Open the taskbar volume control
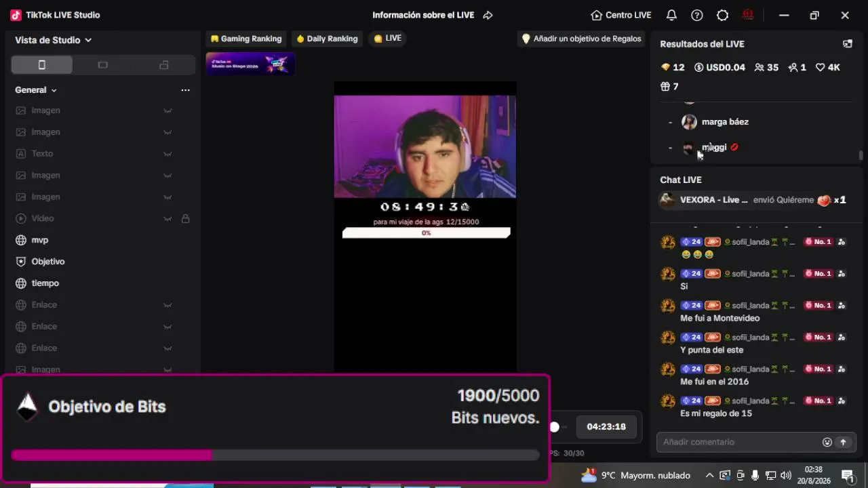 coord(786,475)
